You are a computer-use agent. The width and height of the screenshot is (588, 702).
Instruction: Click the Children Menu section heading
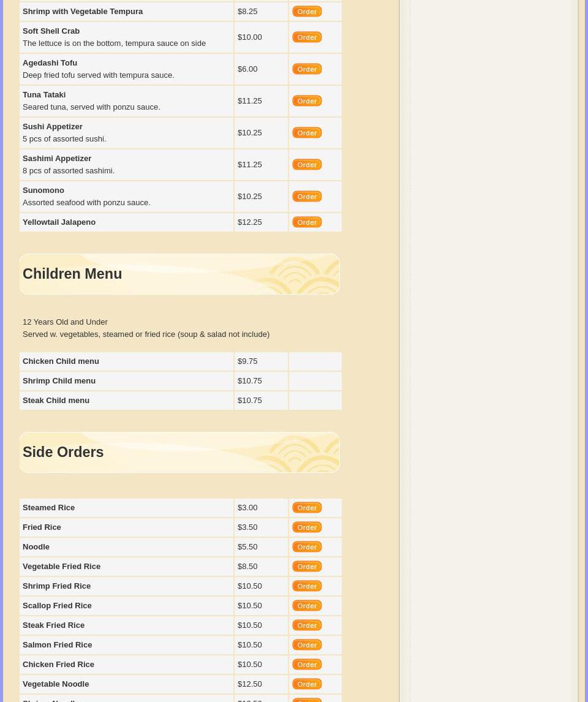72,274
